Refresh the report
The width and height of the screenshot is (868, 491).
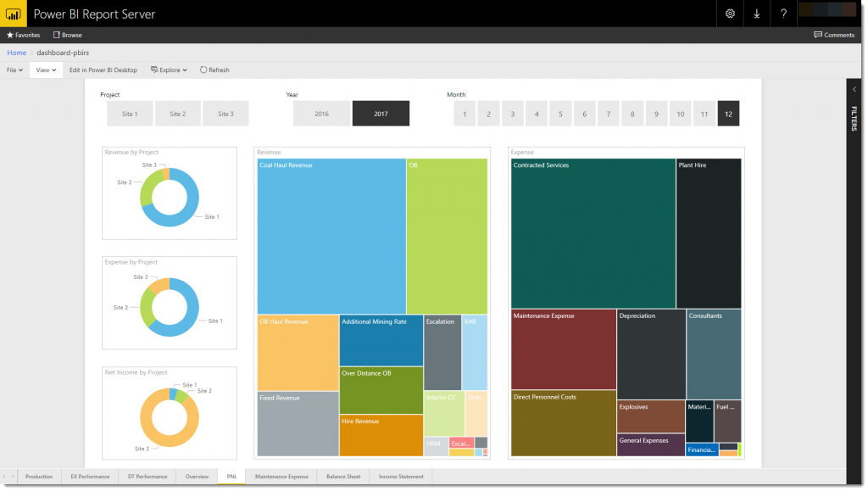(214, 70)
